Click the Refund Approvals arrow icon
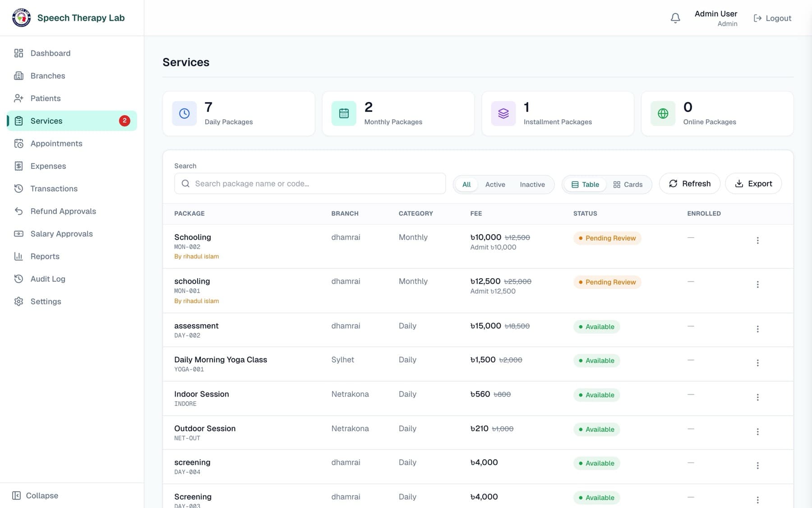Image resolution: width=812 pixels, height=508 pixels. pyautogui.click(x=18, y=211)
